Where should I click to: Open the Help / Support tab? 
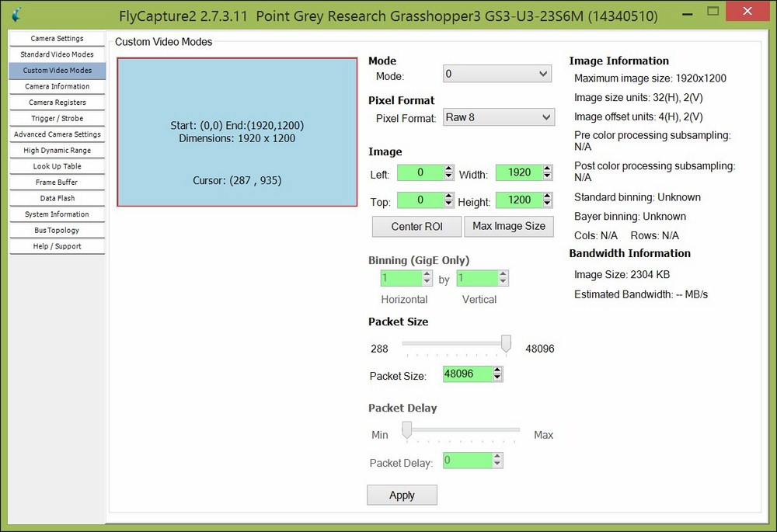57,246
